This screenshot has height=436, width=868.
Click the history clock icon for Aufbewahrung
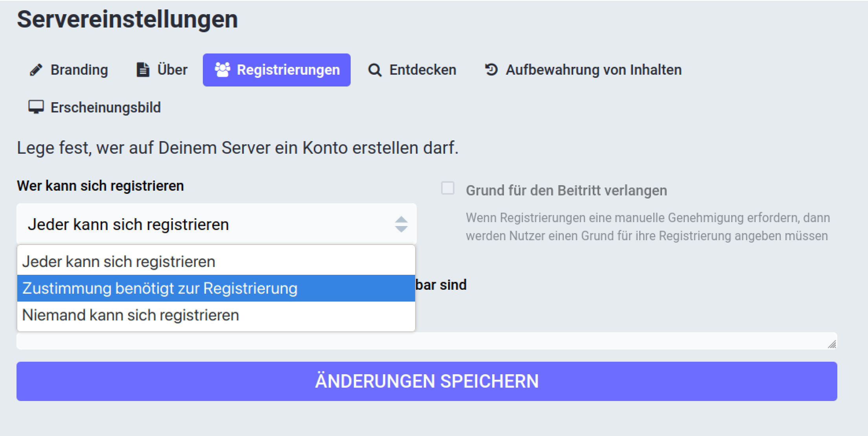click(x=491, y=70)
